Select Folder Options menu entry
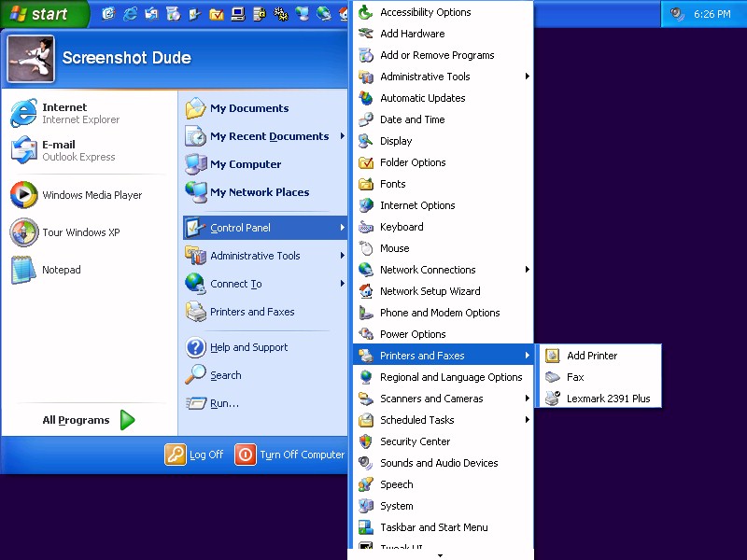The image size is (747, 560). 413,162
